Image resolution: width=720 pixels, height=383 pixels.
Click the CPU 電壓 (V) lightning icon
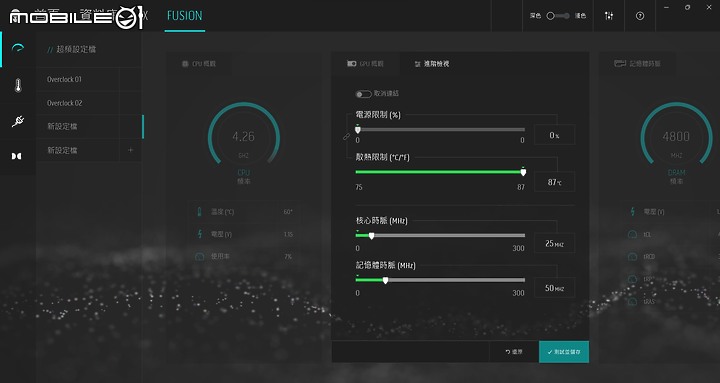pyautogui.click(x=200, y=234)
